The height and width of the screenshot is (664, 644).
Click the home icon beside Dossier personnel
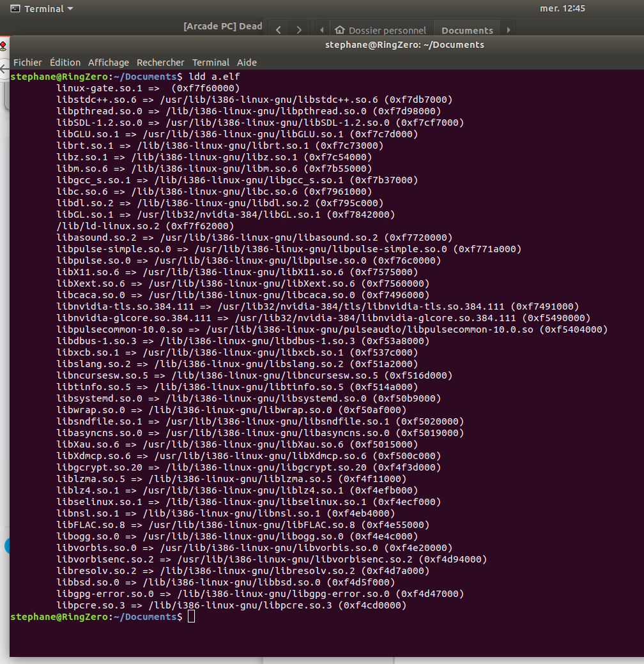click(339, 30)
